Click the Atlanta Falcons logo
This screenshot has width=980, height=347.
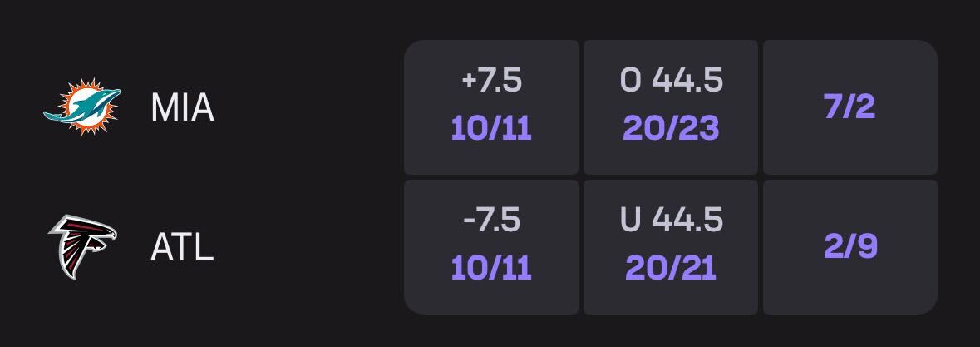[x=81, y=247]
